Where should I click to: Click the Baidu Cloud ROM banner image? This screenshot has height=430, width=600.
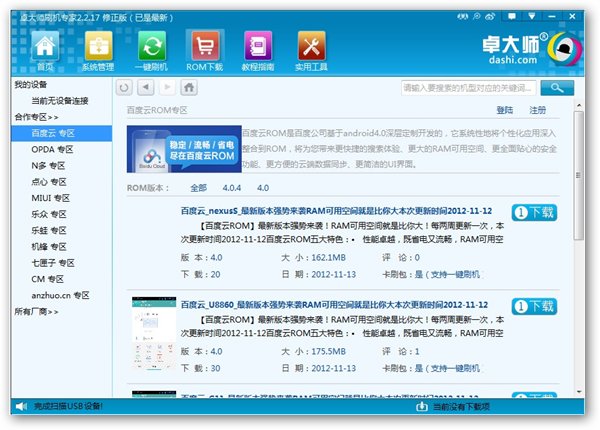coord(184,149)
